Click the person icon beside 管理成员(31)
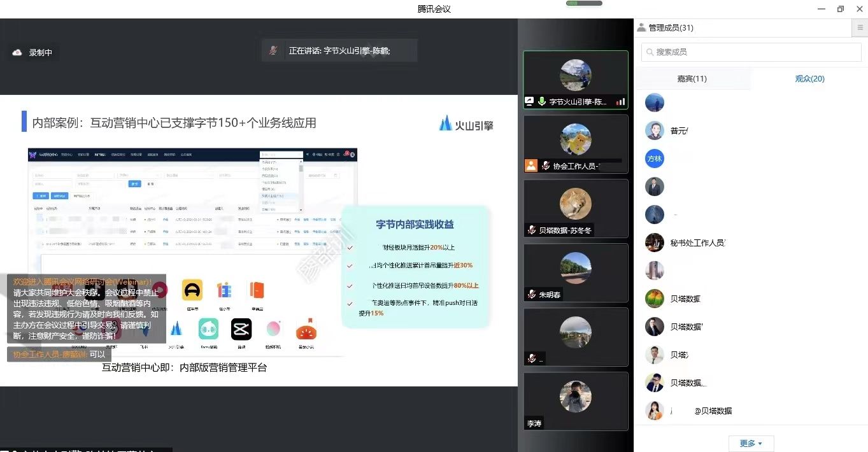Image resolution: width=868 pixels, height=452 pixels. click(x=641, y=28)
